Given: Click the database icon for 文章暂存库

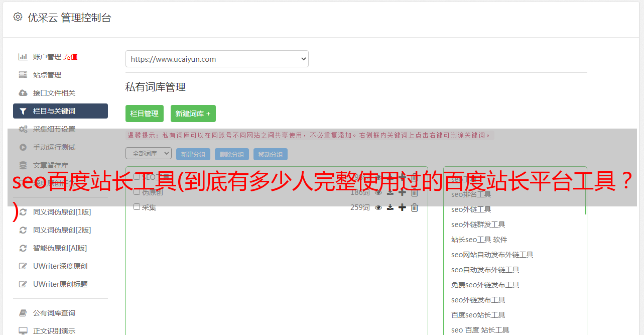Looking at the screenshot, I should [x=23, y=165].
